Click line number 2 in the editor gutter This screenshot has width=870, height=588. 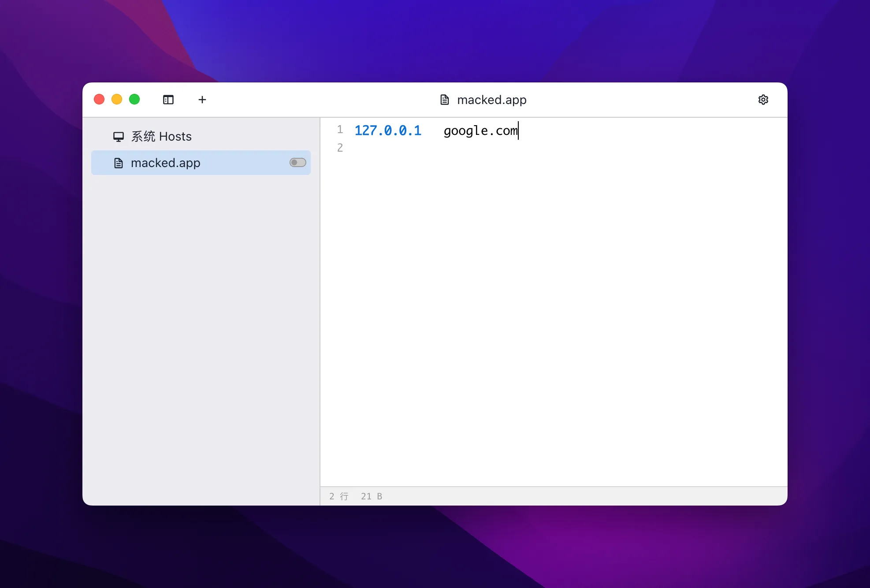[340, 147]
